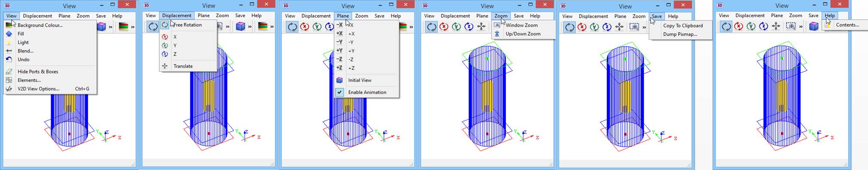Choose the Translate arrows icon in Displacement menu
This screenshot has height=170, width=868.
point(164,66)
